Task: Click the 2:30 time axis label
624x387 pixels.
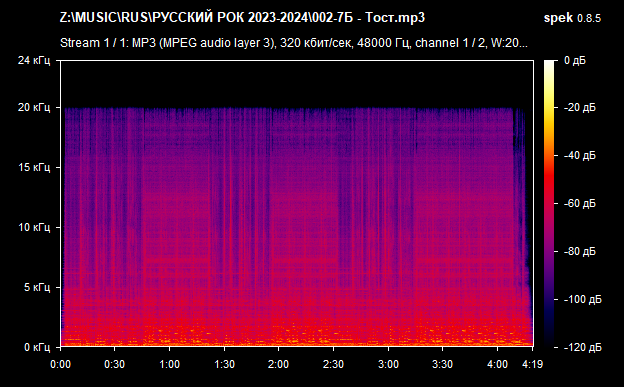Action: point(333,364)
